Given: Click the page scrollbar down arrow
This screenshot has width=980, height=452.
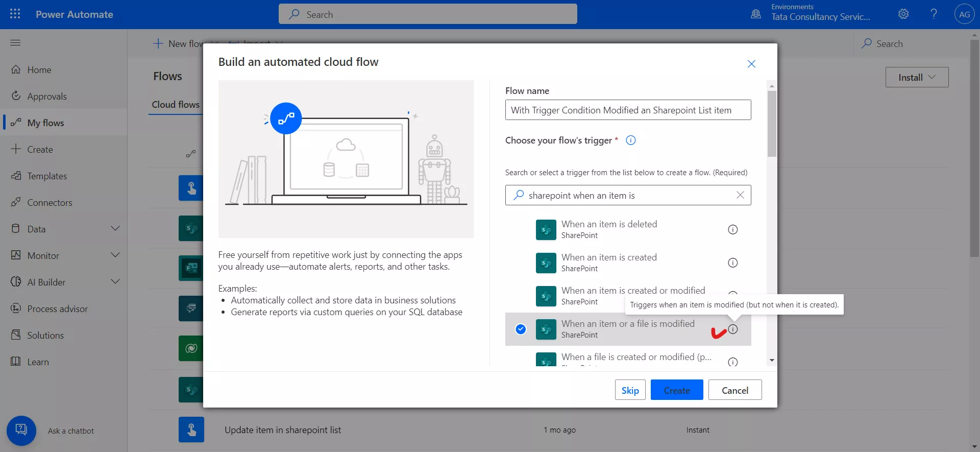Looking at the screenshot, I should point(975,446).
